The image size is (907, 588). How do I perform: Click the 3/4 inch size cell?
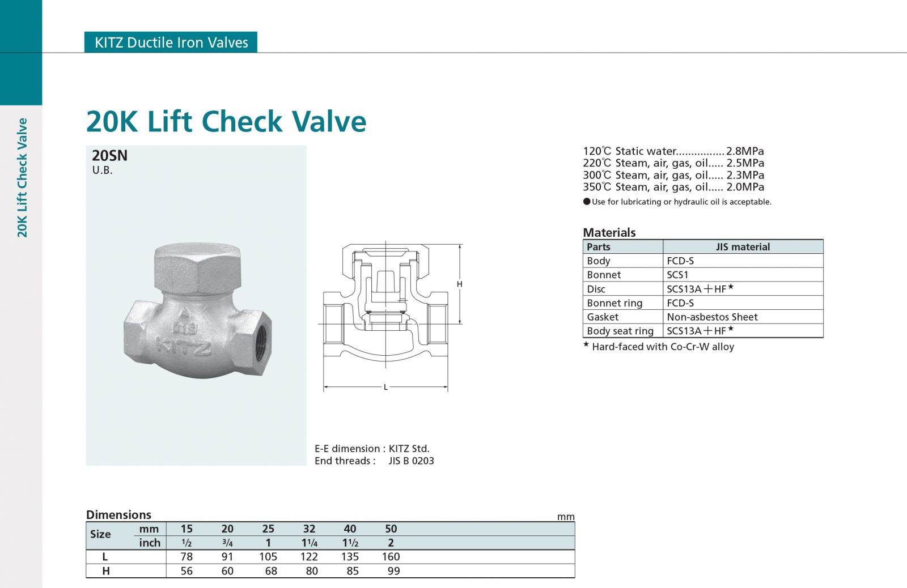tap(227, 543)
